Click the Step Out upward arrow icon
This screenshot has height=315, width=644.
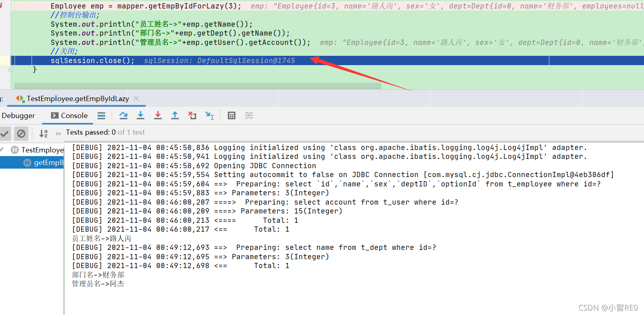pyautogui.click(x=175, y=116)
